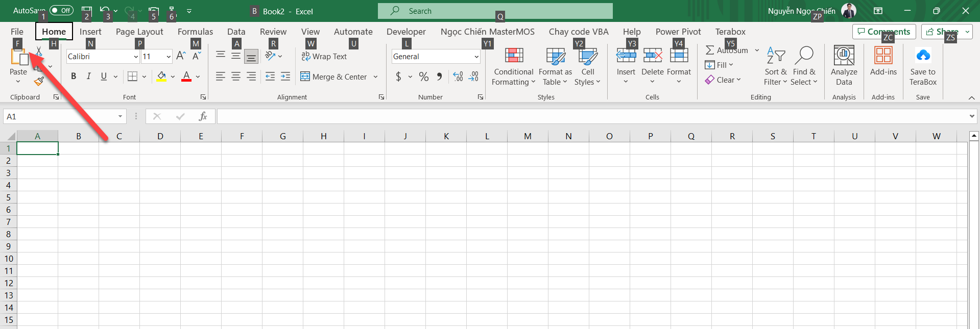Click the Save to TeraBox cloud icon
980x329 pixels.
pyautogui.click(x=923, y=55)
